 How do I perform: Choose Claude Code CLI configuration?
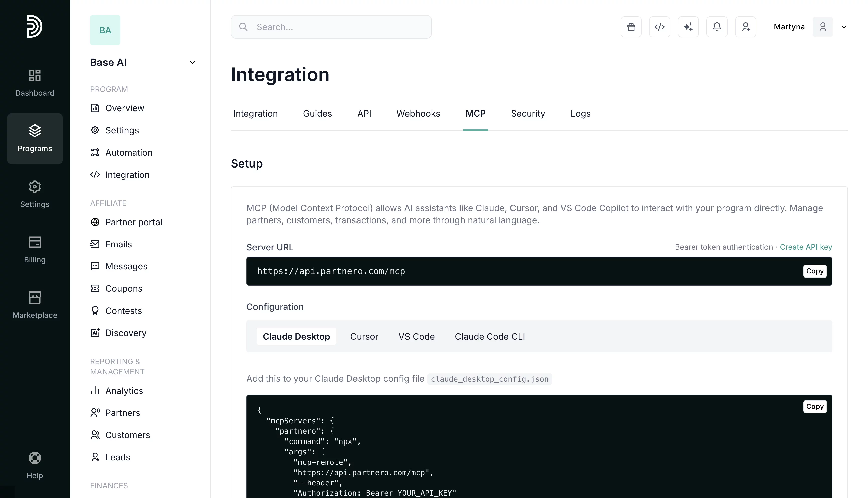[490, 336]
